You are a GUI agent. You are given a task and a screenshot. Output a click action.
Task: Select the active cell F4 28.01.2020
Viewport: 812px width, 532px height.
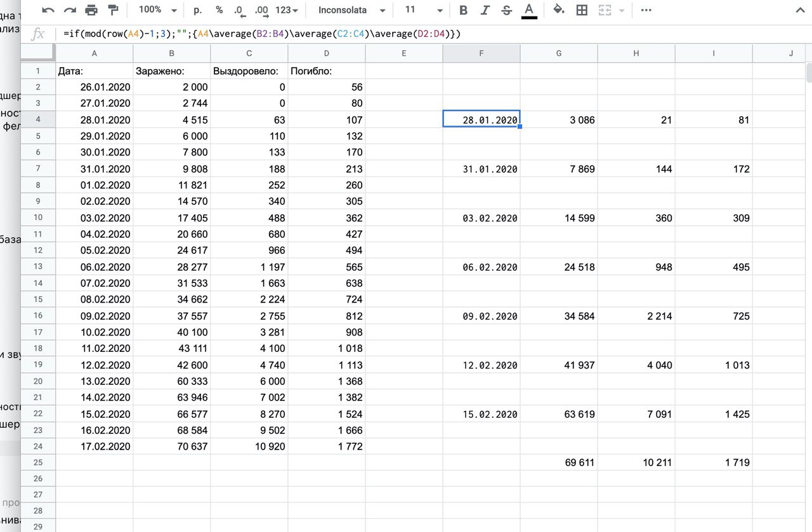tap(481, 120)
